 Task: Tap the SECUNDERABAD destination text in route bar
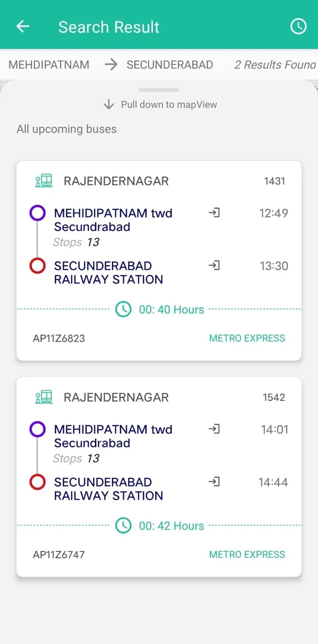(x=170, y=65)
